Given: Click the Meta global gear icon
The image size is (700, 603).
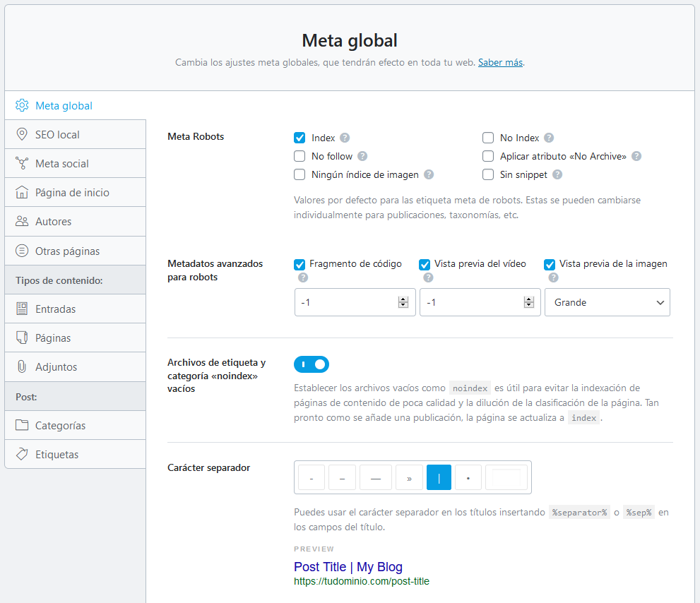Looking at the screenshot, I should coord(22,105).
